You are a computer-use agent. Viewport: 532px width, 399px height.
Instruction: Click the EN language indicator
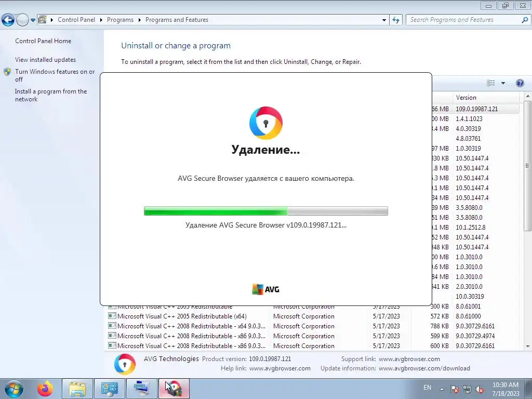click(427, 388)
